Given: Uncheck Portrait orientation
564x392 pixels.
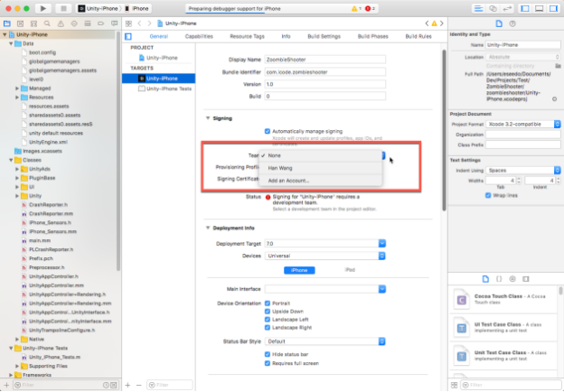Looking at the screenshot, I should 268,303.
